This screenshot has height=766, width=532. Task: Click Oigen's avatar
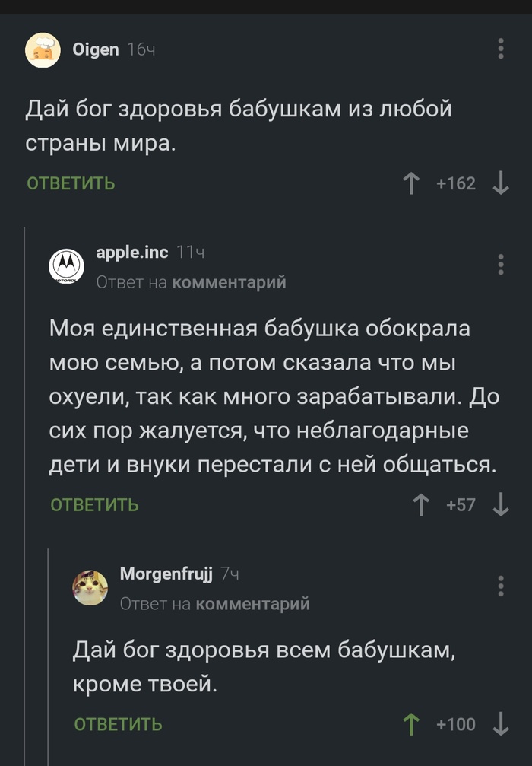[43, 50]
